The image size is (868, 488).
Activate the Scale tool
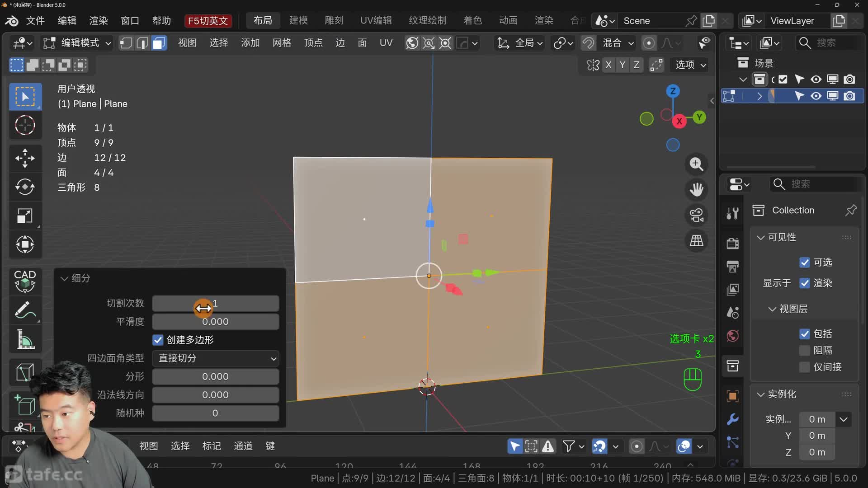click(x=25, y=216)
